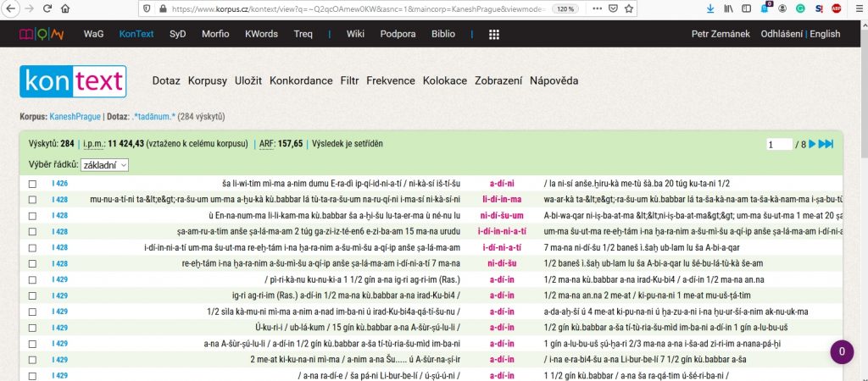
Task: Open the Podpora support link
Action: click(398, 34)
